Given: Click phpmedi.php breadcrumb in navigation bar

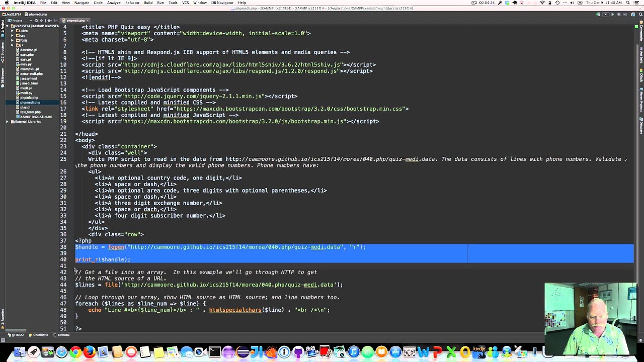Looking at the screenshot, I should pyautogui.click(x=36, y=15).
